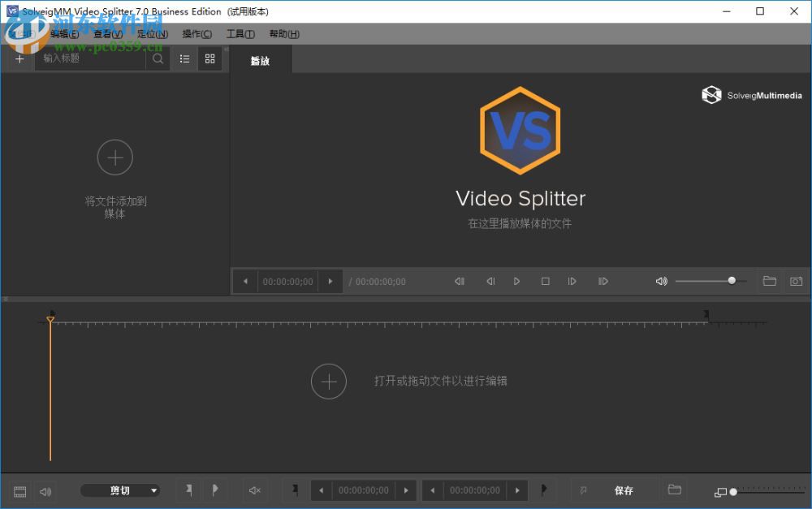Open the 工具(T) menu
Image resolution: width=812 pixels, height=509 pixels.
pos(240,33)
